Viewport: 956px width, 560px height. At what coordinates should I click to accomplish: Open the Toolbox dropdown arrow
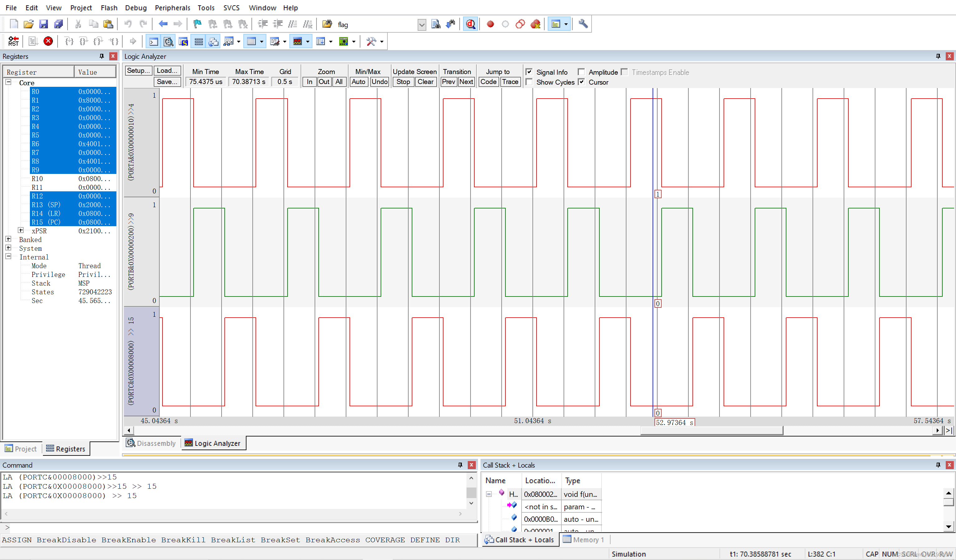coord(382,41)
